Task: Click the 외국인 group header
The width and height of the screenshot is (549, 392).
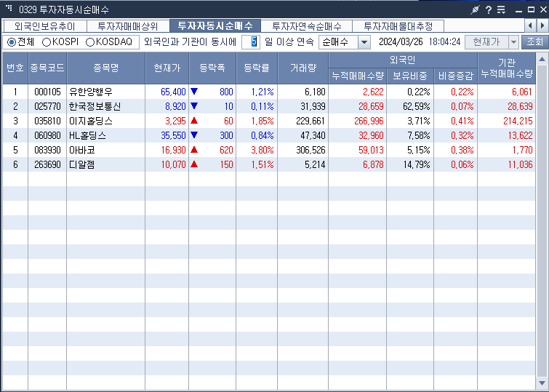Action: click(403, 60)
